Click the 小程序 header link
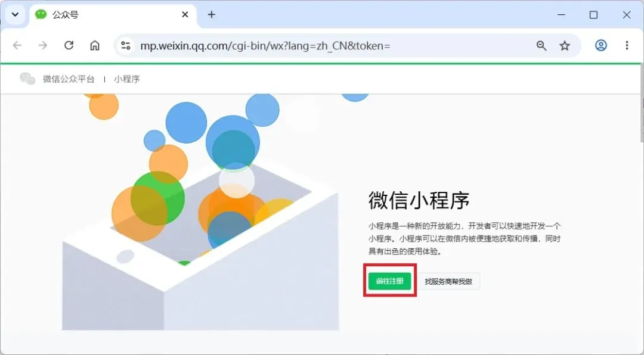 click(x=127, y=79)
